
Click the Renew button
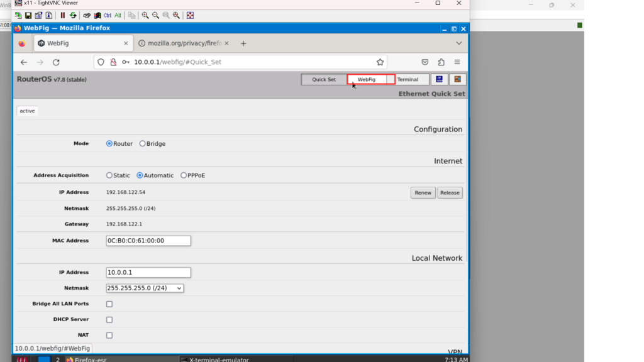[423, 193]
